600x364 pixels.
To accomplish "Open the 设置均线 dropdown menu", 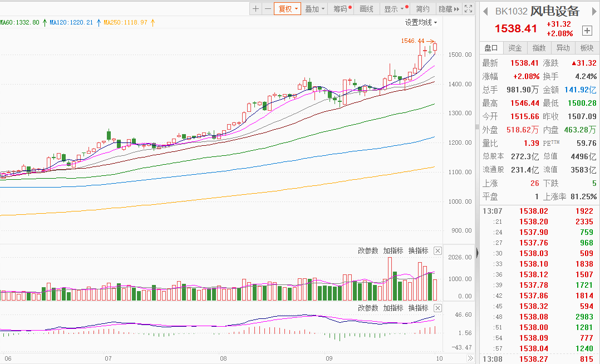I will pos(421,22).
